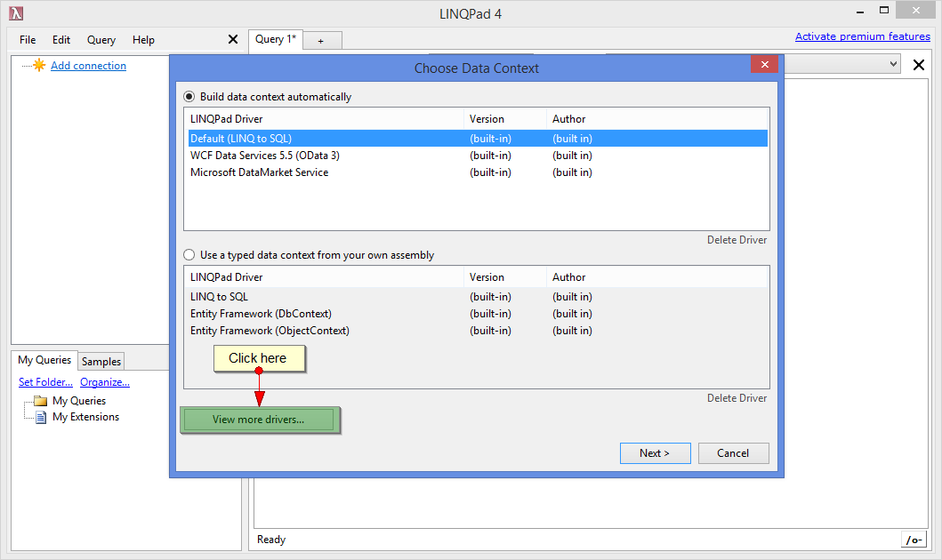Select Use a typed data context radio

189,255
